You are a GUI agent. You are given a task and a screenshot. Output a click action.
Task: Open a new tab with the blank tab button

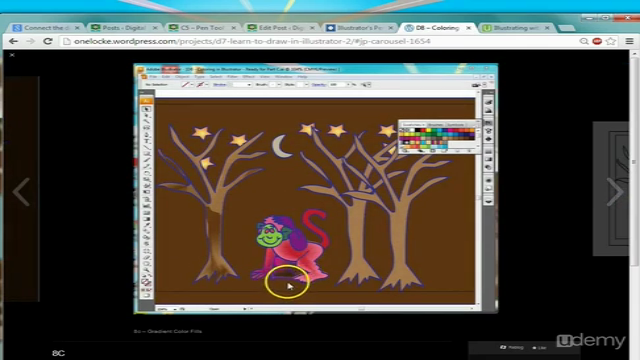tap(567, 28)
